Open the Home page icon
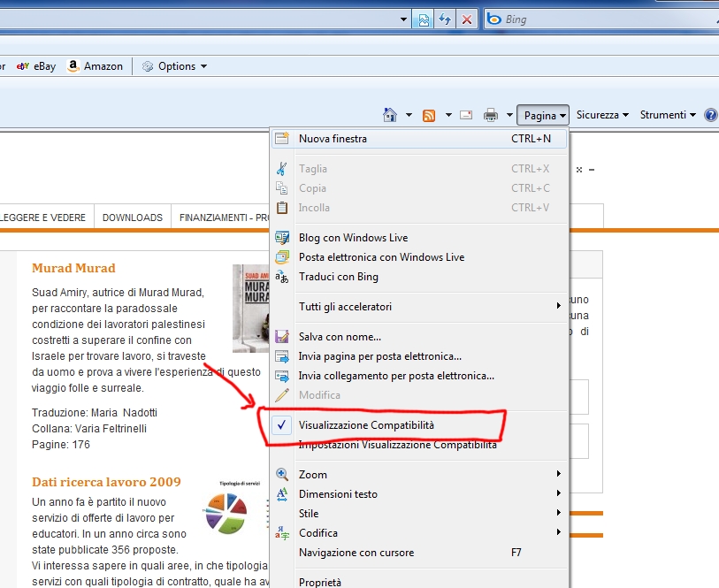 point(389,115)
